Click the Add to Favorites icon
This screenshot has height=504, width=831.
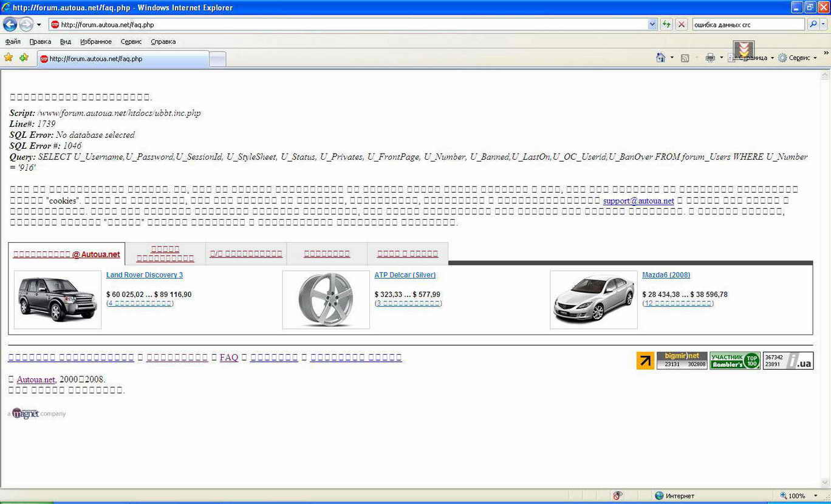coord(24,58)
